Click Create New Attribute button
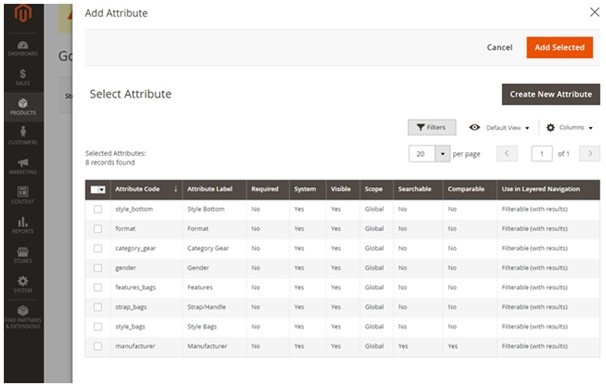This screenshot has width=606, height=387. pos(551,94)
